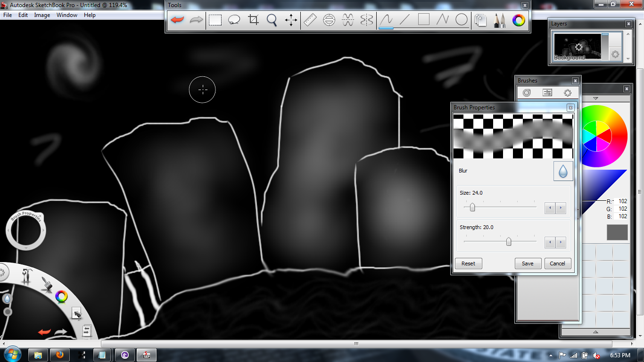
Task: Click the gray color puck in lagoon
Action: (8, 312)
